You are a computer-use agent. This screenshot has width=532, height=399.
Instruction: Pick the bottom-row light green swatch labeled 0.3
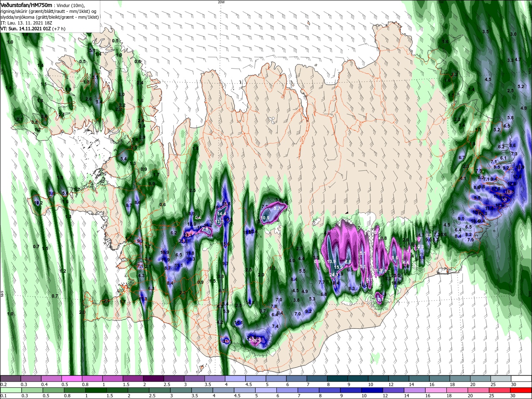pos(32,390)
